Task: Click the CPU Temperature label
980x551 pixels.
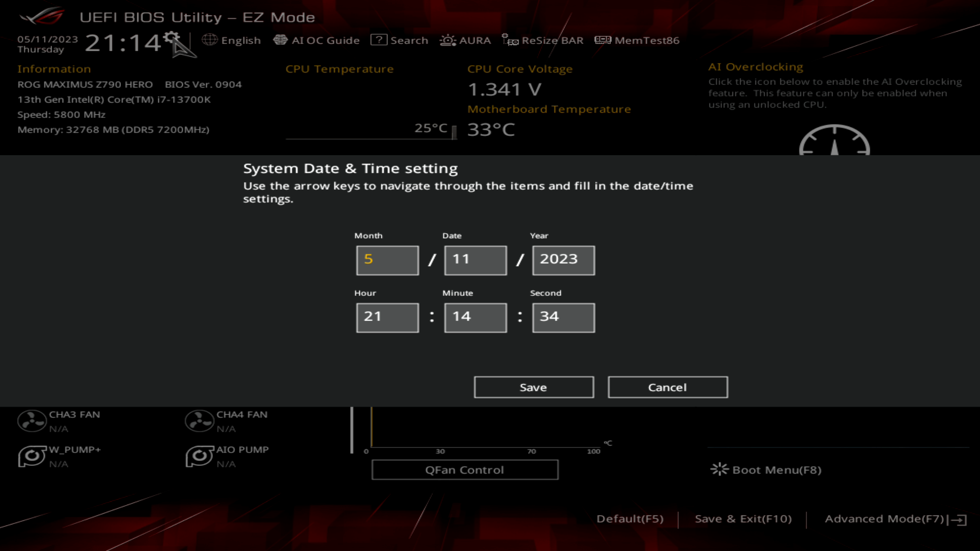Action: [339, 69]
